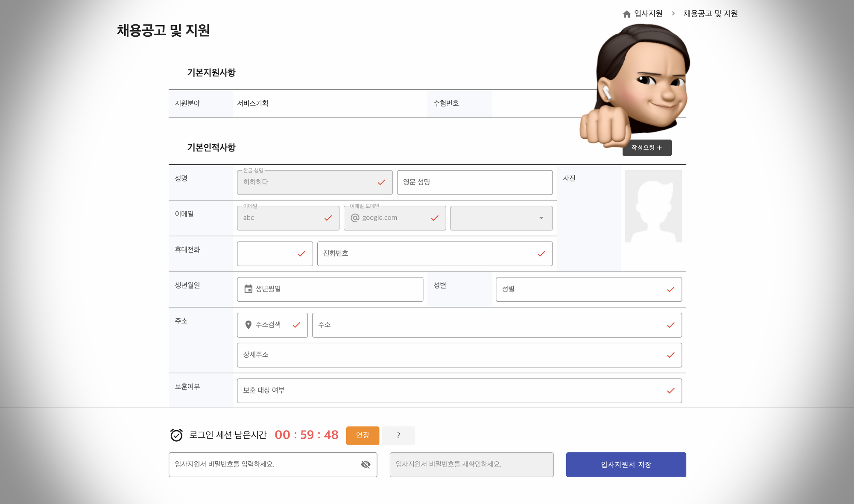Click 채용공고 및 지원 breadcrumb item

(x=711, y=14)
